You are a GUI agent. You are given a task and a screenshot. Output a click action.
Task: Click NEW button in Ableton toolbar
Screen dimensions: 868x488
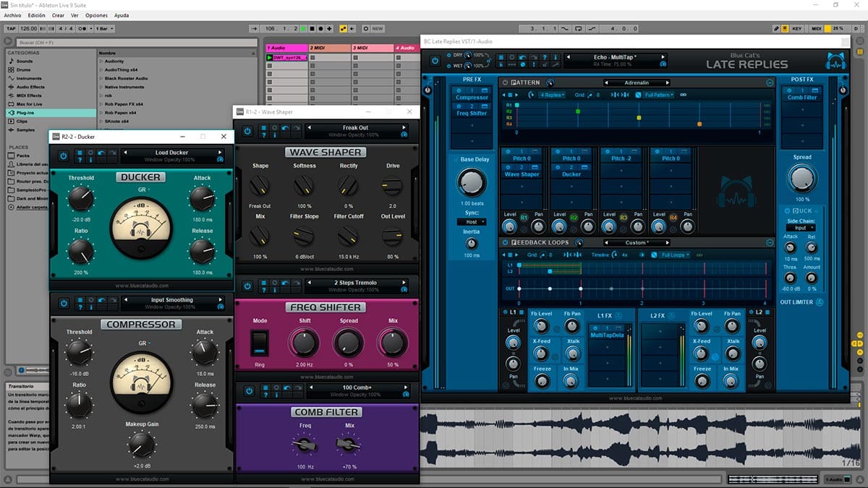point(378,29)
